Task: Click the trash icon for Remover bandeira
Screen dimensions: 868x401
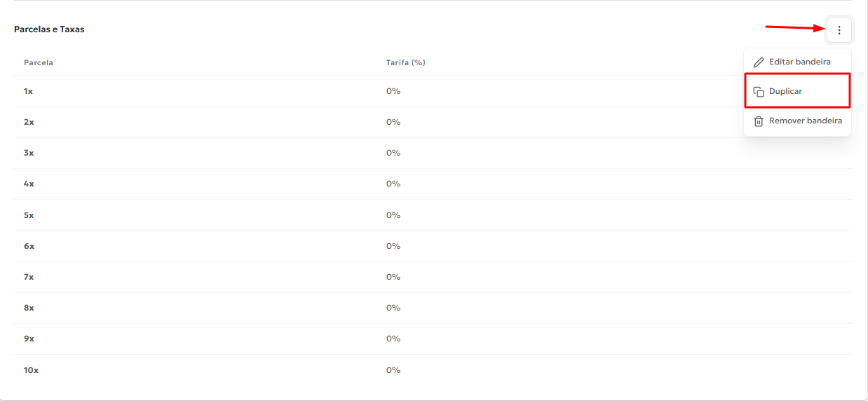Action: coord(758,121)
